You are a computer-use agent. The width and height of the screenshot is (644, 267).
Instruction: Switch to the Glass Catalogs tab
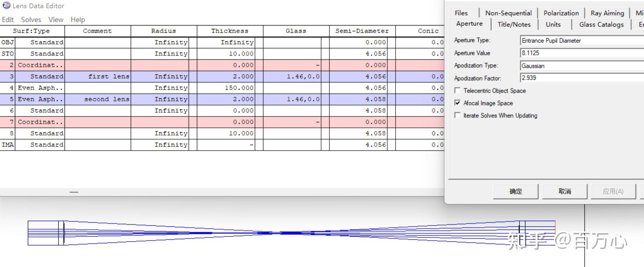[601, 24]
